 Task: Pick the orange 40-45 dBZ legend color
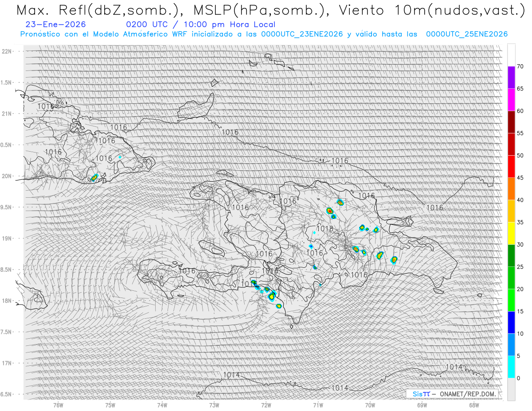tap(511, 189)
